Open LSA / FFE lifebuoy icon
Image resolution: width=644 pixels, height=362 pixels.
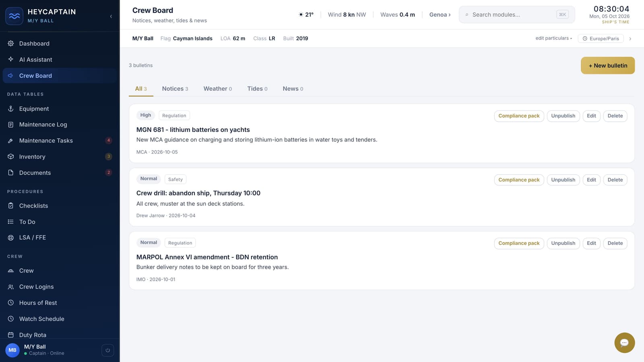coord(11,238)
